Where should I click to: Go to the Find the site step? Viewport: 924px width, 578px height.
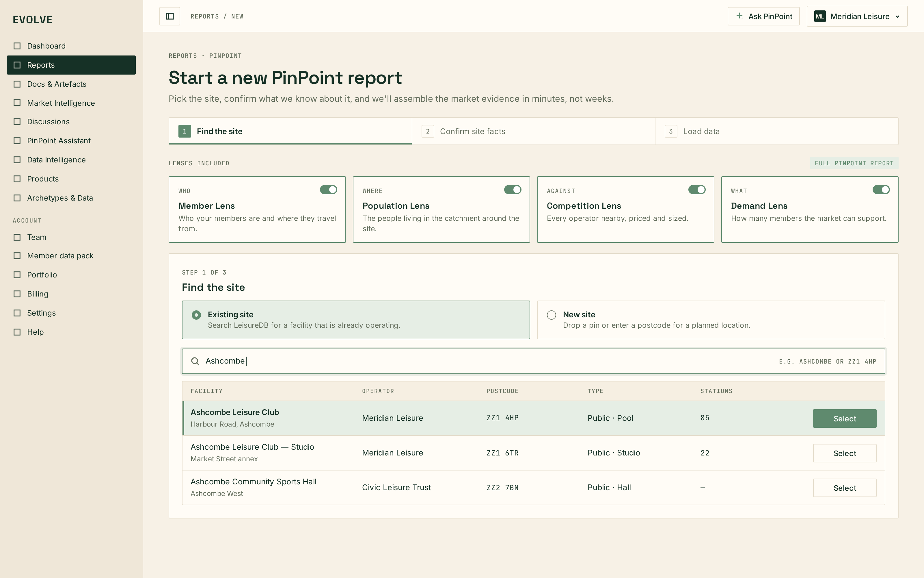pos(290,131)
